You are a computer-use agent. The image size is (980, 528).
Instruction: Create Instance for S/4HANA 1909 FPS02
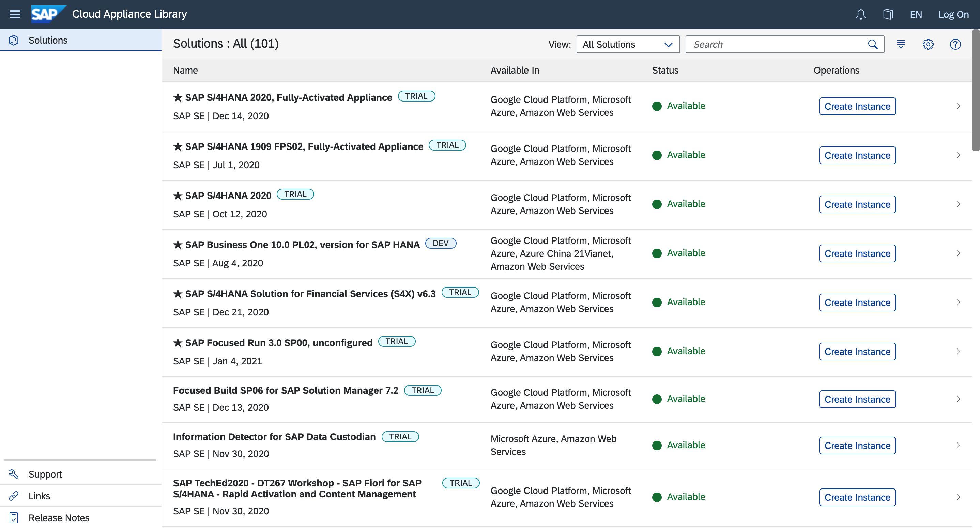857,156
